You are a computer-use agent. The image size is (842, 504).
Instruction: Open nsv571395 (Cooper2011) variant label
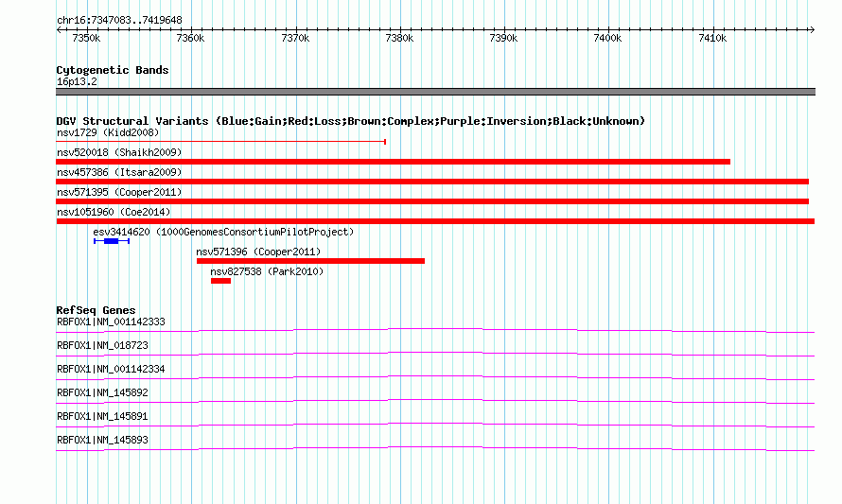(x=119, y=192)
